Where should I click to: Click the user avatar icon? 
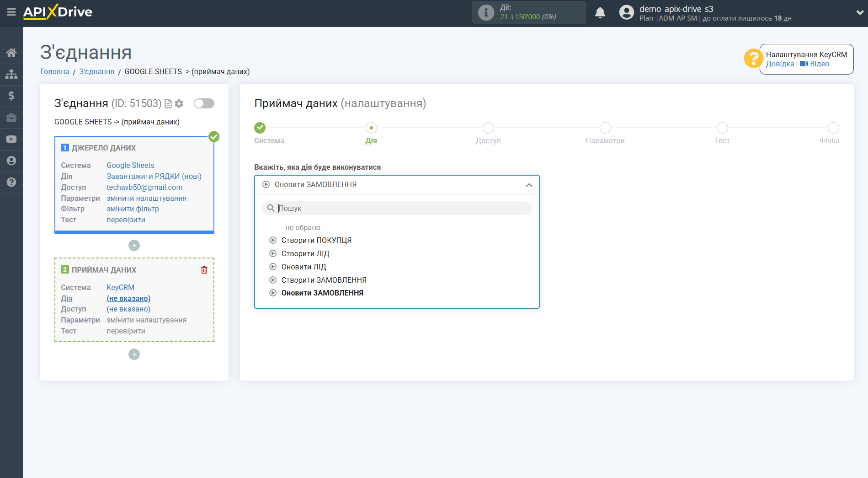point(627,12)
